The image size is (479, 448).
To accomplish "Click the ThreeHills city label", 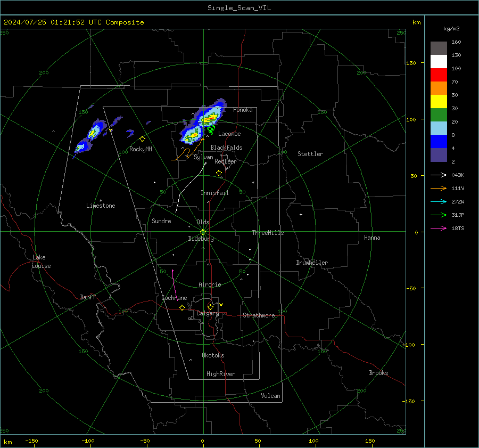I will [x=268, y=233].
